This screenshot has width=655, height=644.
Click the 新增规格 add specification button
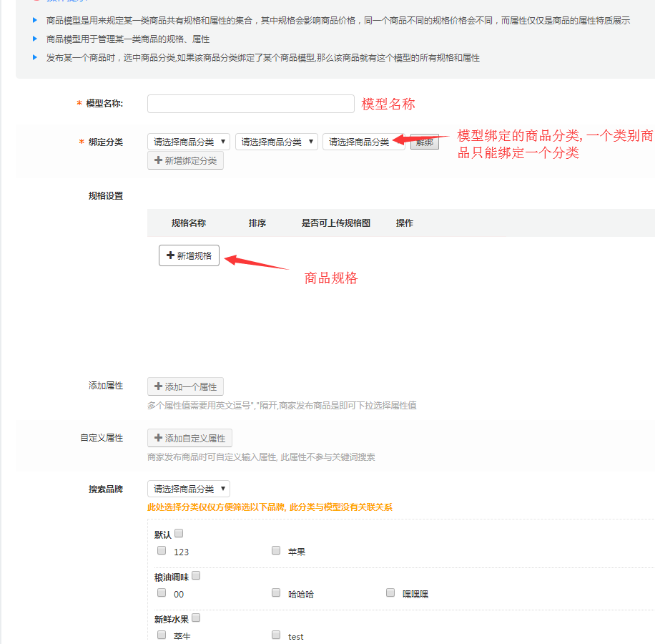189,255
